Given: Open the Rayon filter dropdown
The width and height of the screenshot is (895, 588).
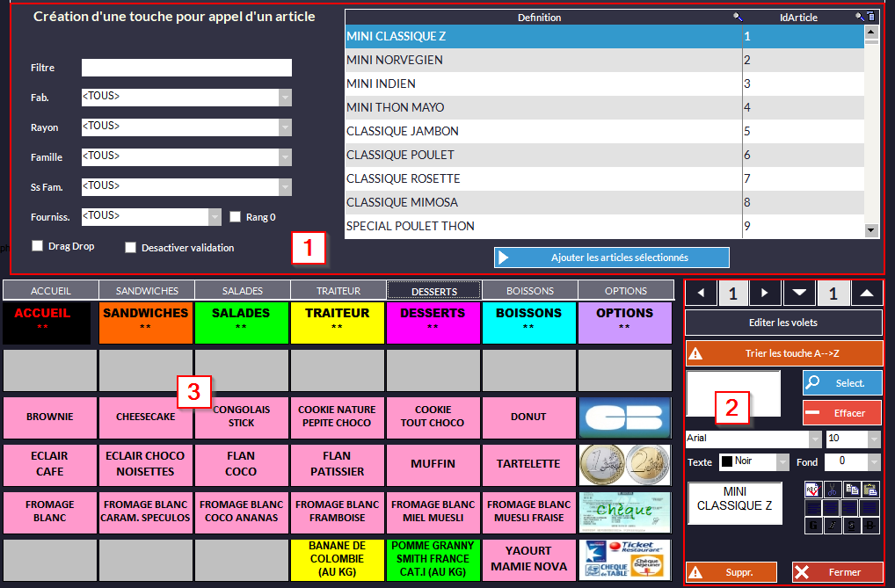Looking at the screenshot, I should click(x=285, y=127).
